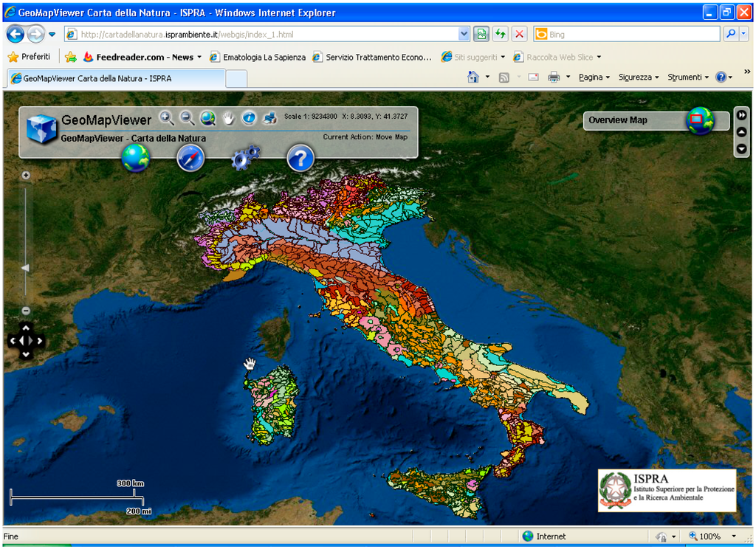Open the Ematologia La Sapienza bookmark
Viewport: 756px width, 549px height.
point(258,57)
